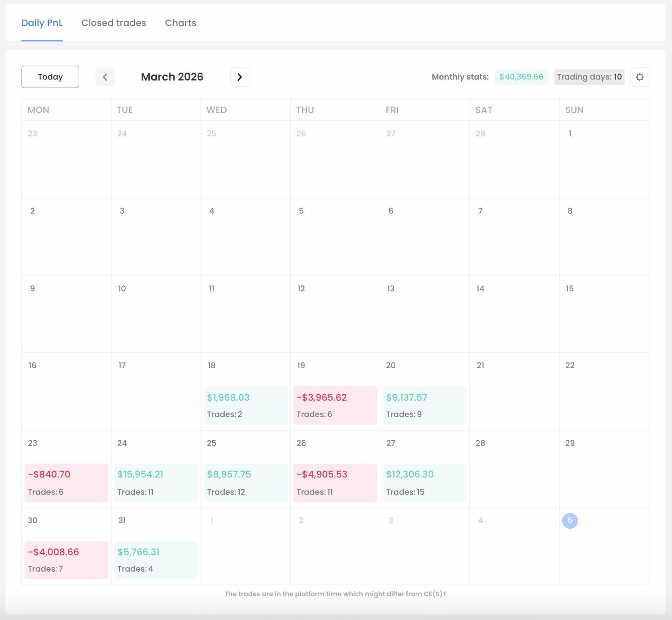Screen dimensions: 672x620
Task: Click the day number 6
Action: pos(390,211)
